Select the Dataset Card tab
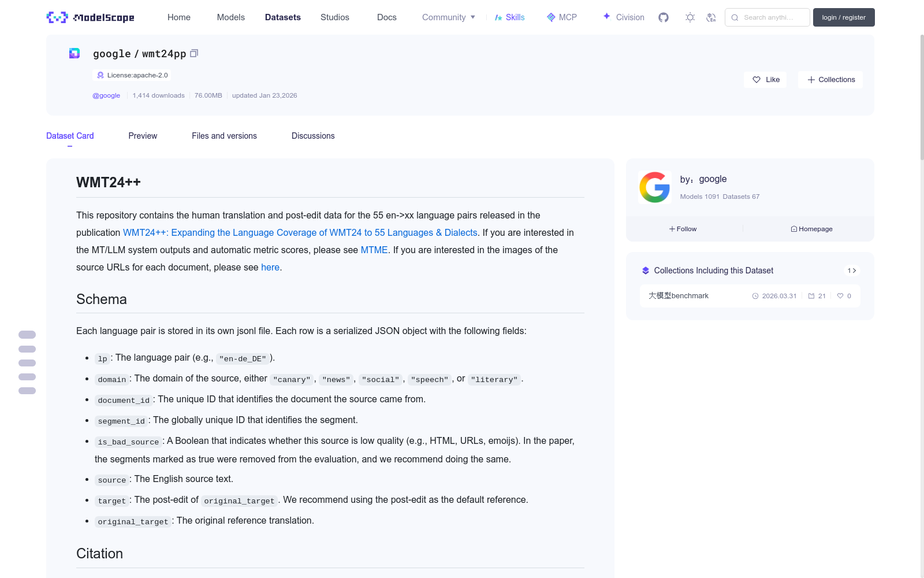 (70, 136)
